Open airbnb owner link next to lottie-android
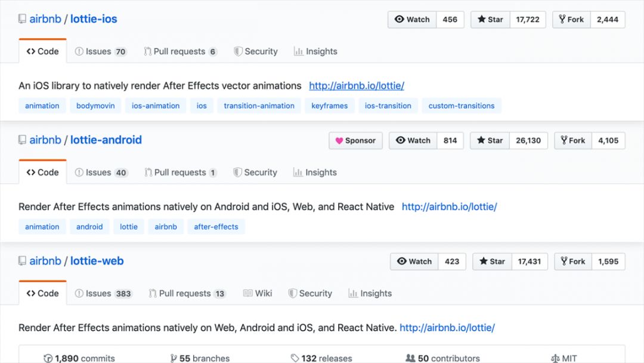Viewport: 644px width, 363px height. tap(45, 140)
